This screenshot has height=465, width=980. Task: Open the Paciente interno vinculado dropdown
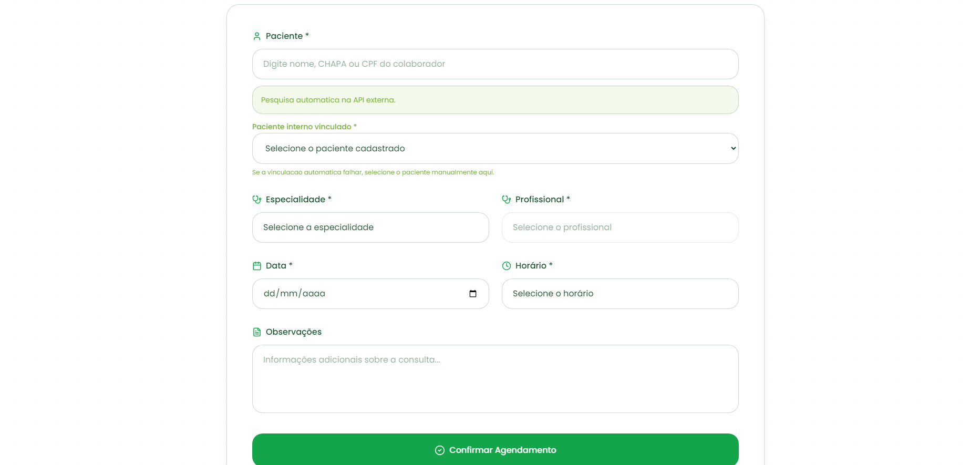[496, 149]
